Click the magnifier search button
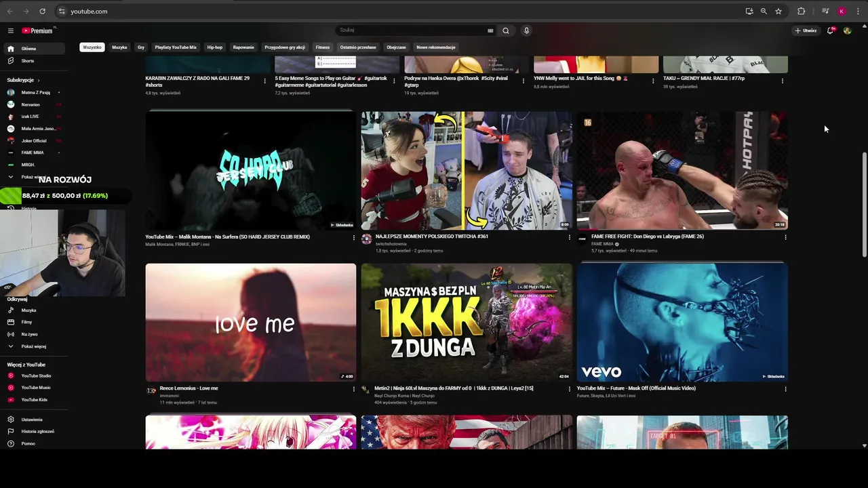Screen dimensions: 868x488 [505, 30]
